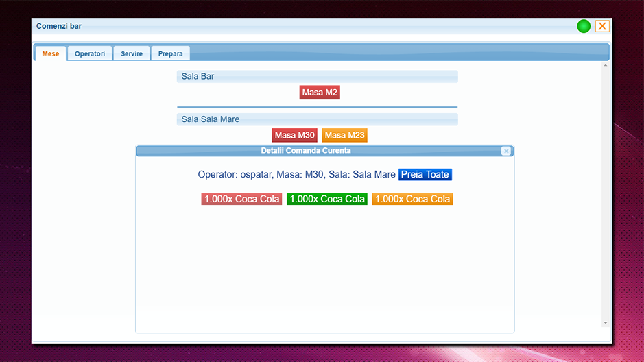Open table Masa M2
Viewport: 644px width, 362px height.
pyautogui.click(x=320, y=93)
